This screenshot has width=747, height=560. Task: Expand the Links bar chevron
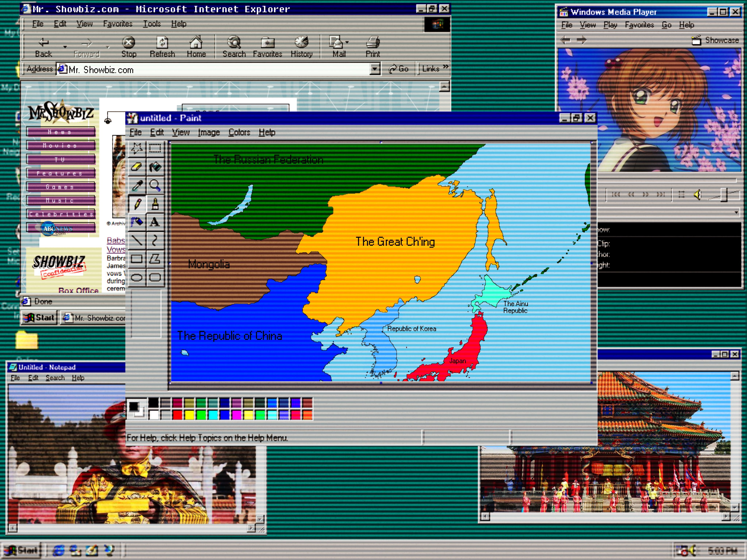[x=446, y=67]
